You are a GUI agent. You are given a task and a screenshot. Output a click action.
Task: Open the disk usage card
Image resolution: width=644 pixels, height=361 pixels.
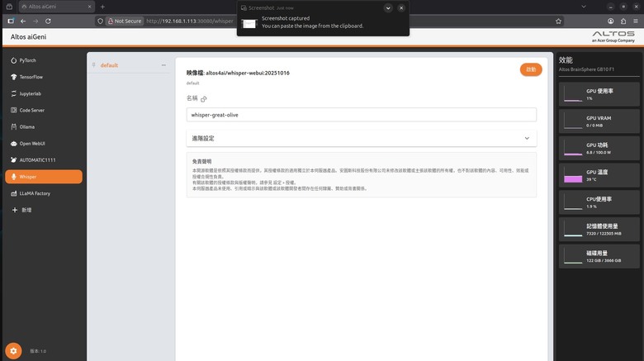tap(599, 256)
